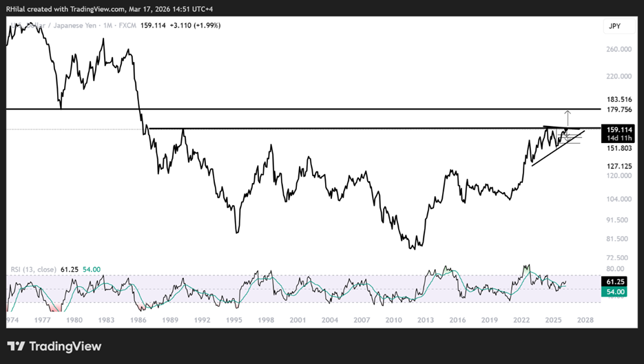This screenshot has height=364, width=644.
Task: Click the 2019 time axis label
Action: pos(490,320)
